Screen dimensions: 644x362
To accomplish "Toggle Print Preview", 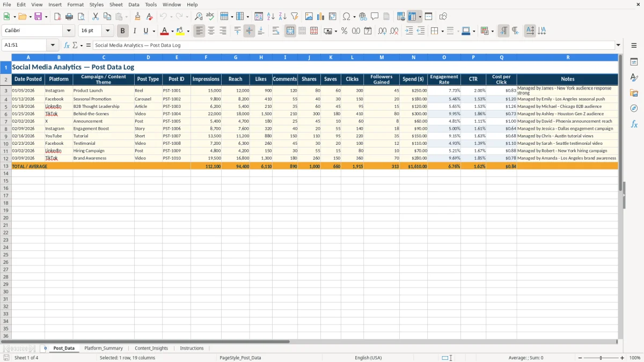I will [x=81, y=17].
